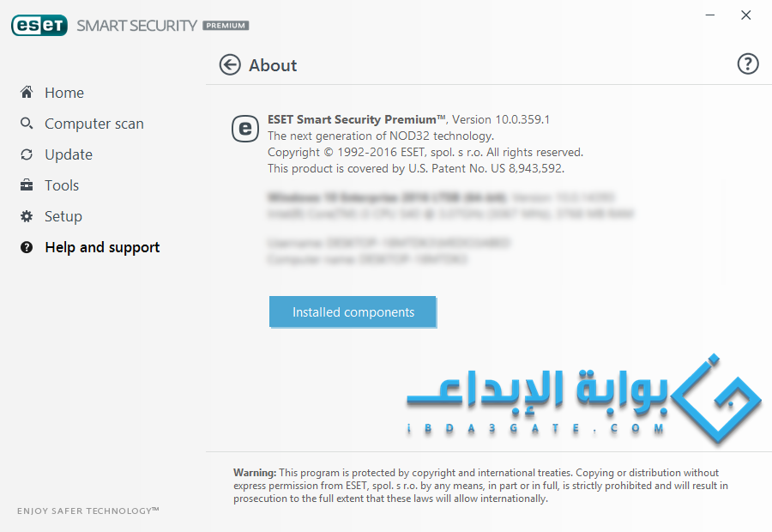Click the Home house icon in sidebar
This screenshot has width=772, height=532.
(x=27, y=92)
